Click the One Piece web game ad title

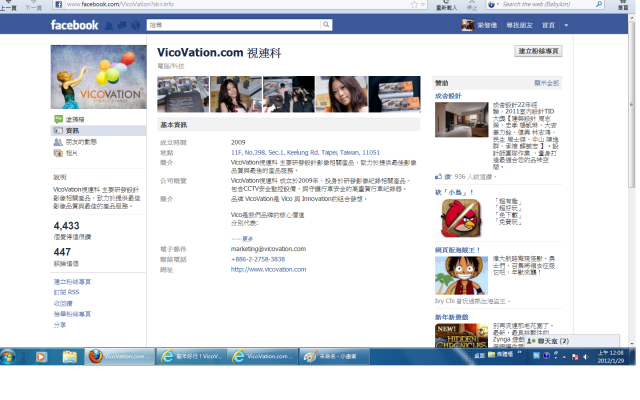pyautogui.click(x=458, y=250)
